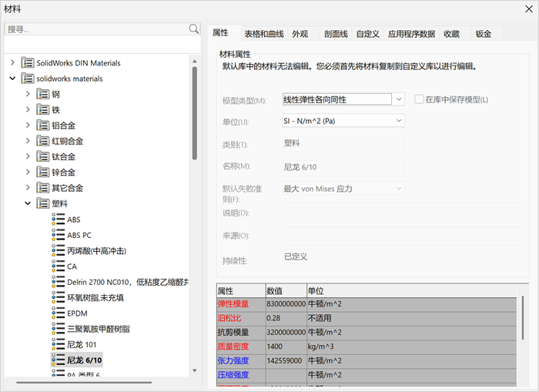
Task: Click the 钢 category folder icon
Action: coord(43,94)
